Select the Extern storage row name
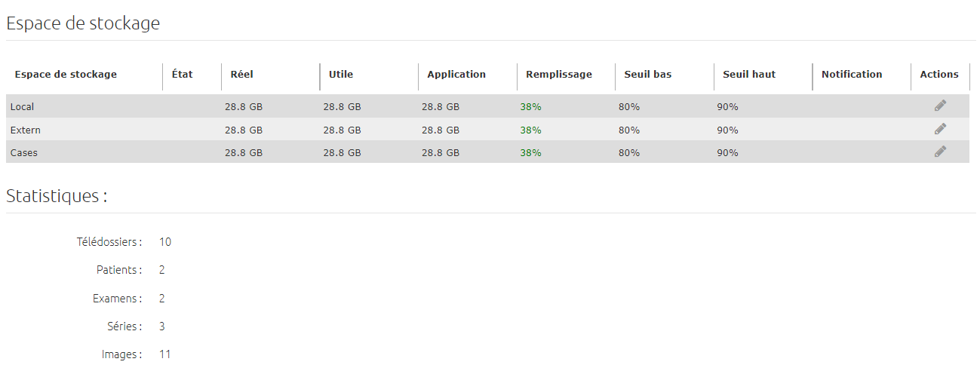980x374 pixels. [x=26, y=130]
